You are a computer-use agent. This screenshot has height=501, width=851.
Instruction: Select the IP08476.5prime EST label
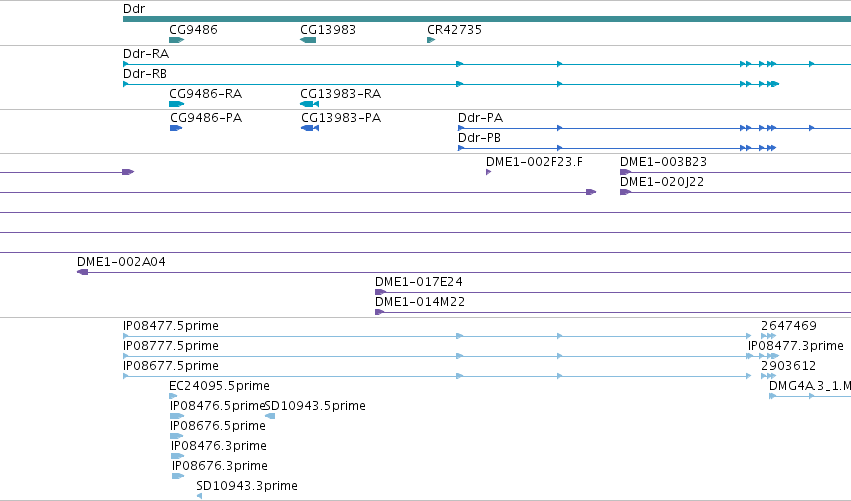point(217,406)
